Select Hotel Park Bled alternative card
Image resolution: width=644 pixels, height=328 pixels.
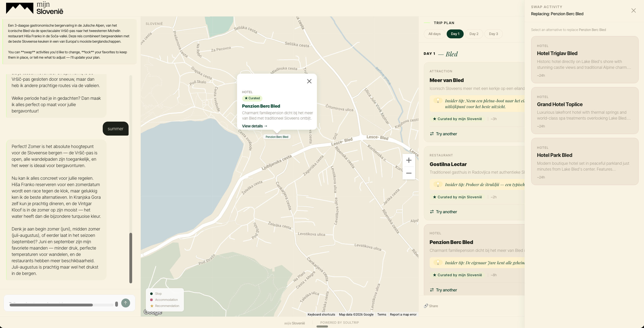pos(585,161)
